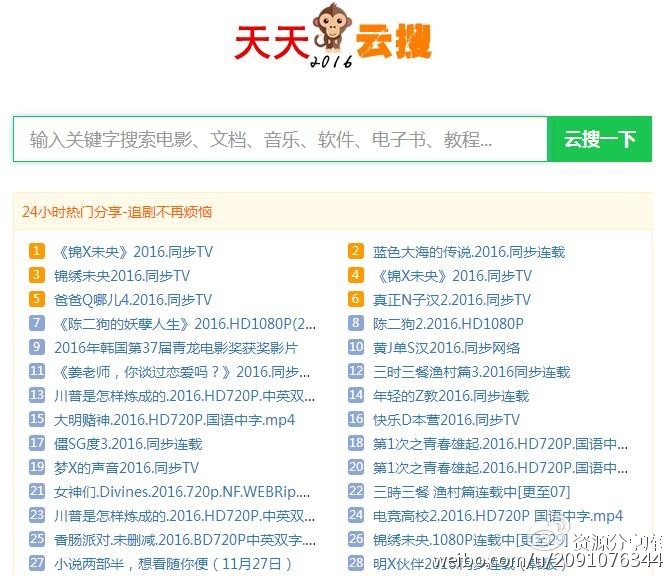Click rank badge 9 beside 青龙电影奖获奖影片
Viewport: 669px width, 576px height.
click(37, 347)
